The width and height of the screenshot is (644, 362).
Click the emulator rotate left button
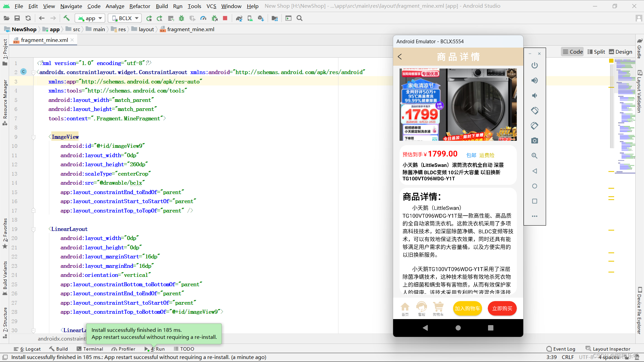coord(535,111)
